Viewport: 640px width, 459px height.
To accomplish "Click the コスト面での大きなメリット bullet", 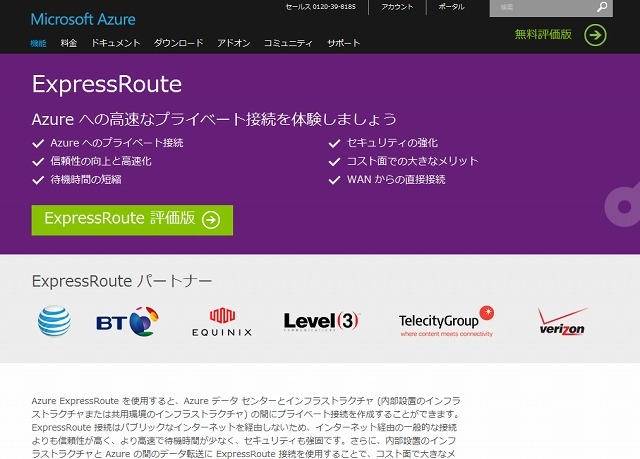I will [x=413, y=161].
